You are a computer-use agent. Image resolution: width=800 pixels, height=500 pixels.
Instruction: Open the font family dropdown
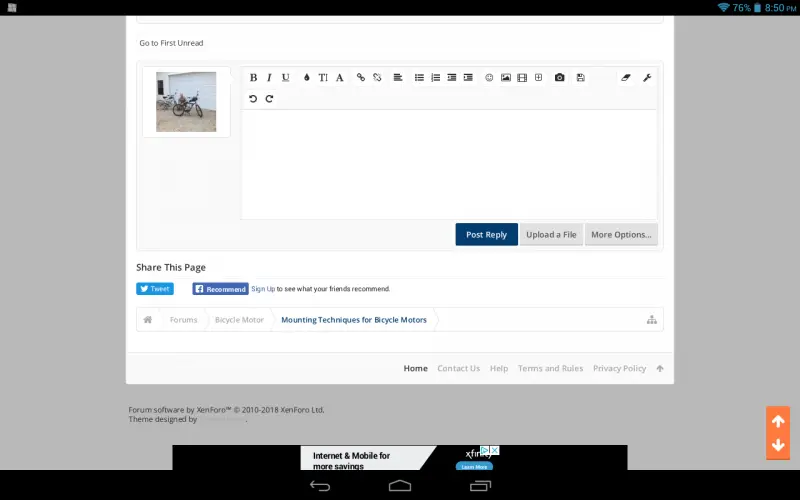coord(339,78)
